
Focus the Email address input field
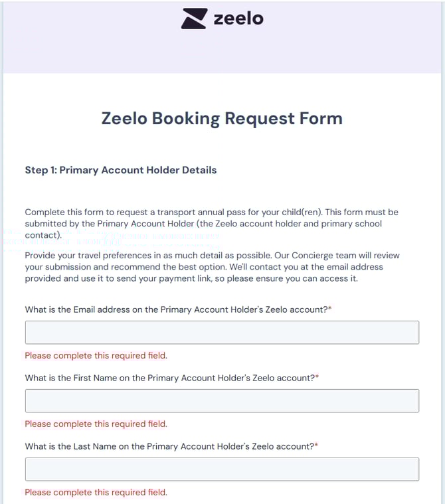click(x=222, y=333)
